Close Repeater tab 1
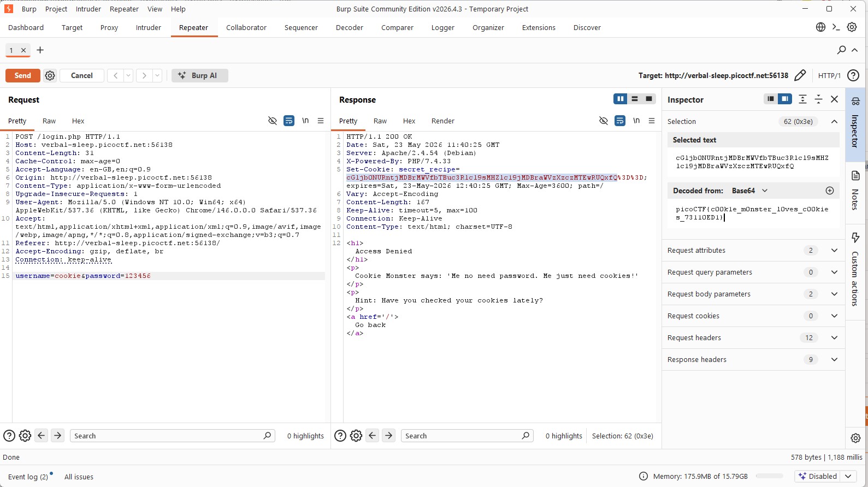This screenshot has width=868, height=487. click(x=23, y=50)
